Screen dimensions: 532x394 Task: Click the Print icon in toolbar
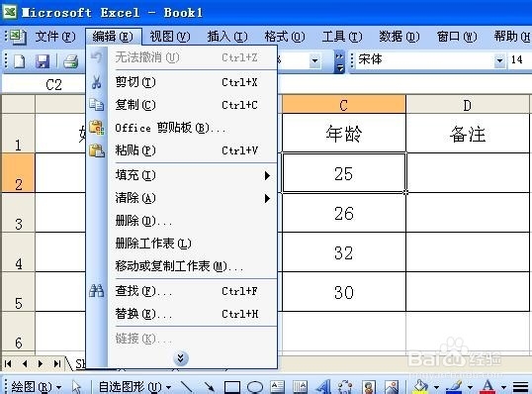pyautogui.click(x=70, y=61)
